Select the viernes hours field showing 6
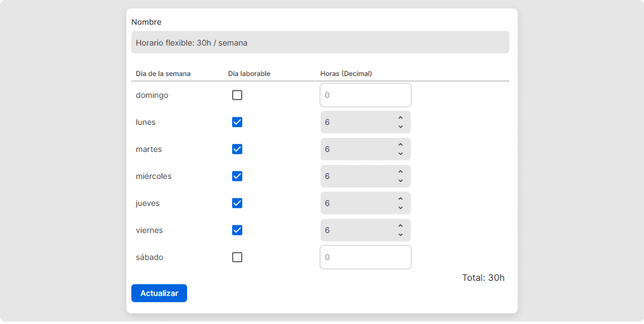644x324 pixels. (365, 230)
